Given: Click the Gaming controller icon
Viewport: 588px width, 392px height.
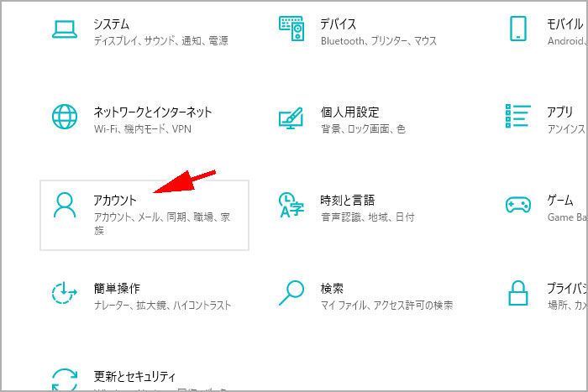Looking at the screenshot, I should [x=517, y=205].
